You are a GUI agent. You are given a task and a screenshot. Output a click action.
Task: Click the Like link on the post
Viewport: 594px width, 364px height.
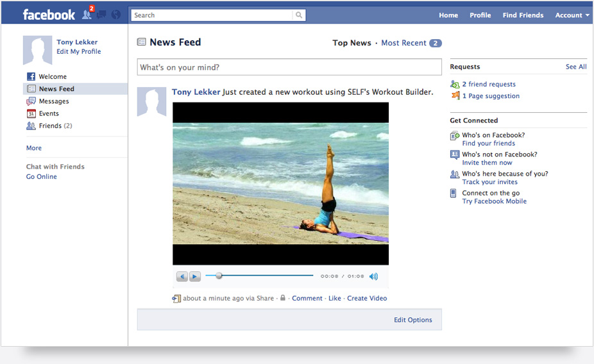tap(335, 298)
